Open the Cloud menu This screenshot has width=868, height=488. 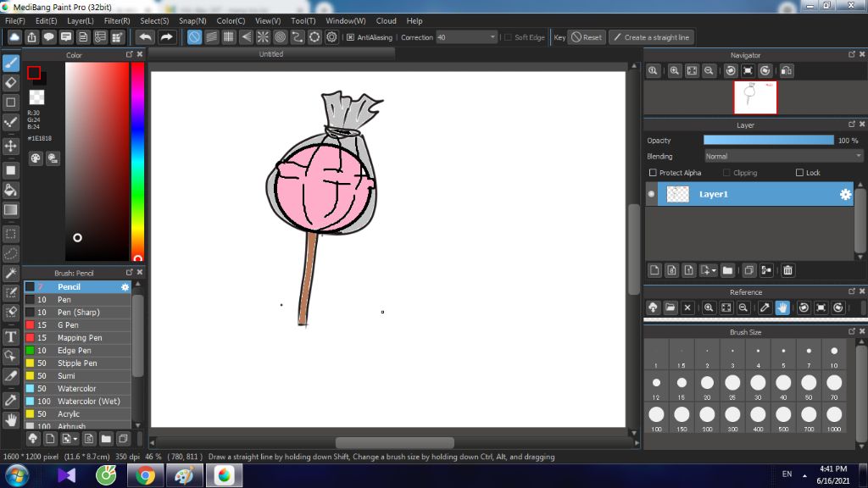pyautogui.click(x=386, y=20)
